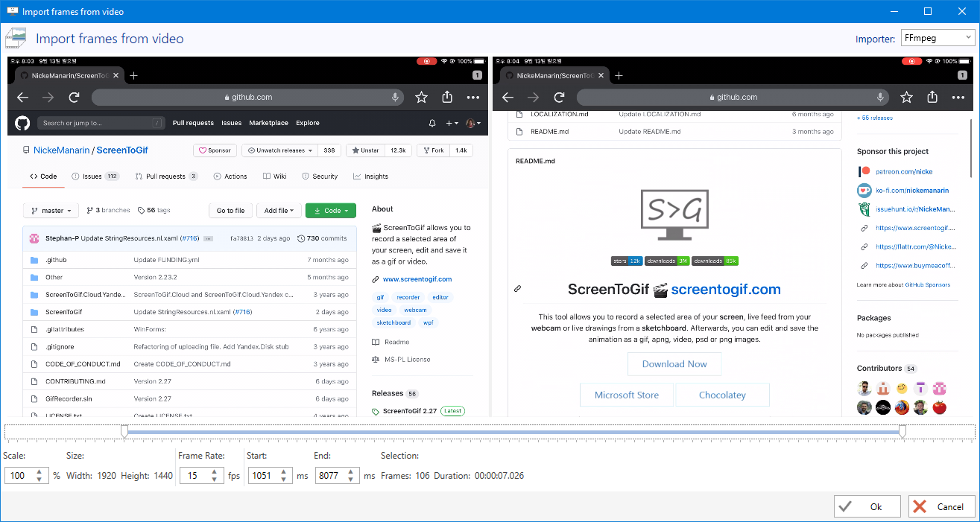Click the Go to file button in left preview
This screenshot has width=980, height=522.
click(x=230, y=211)
